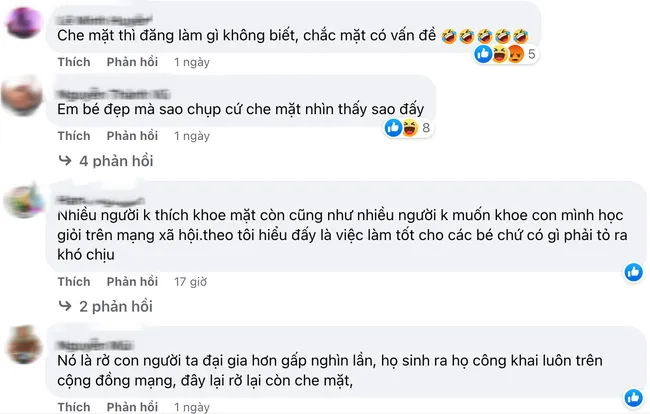This screenshot has height=414, width=650.
Task: Click "Phản hồi" under the "Nó là rờ" comment
Action: click(132, 406)
